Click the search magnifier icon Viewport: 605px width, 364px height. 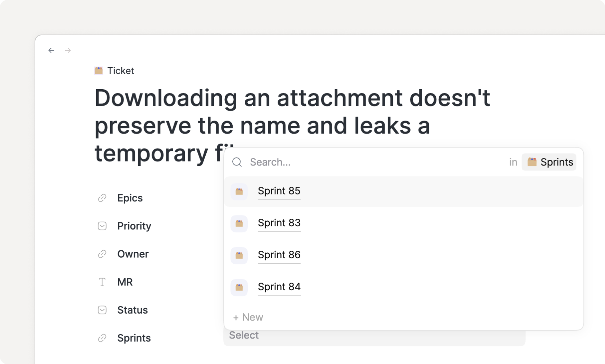coord(237,162)
